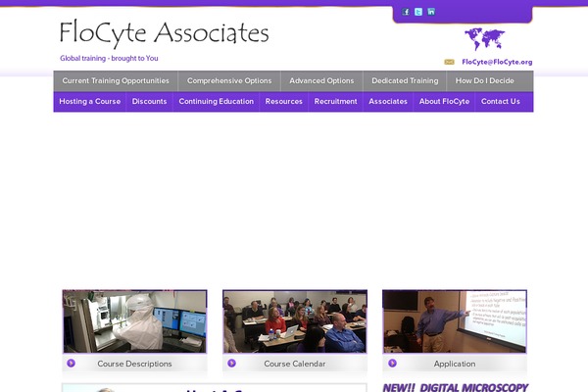Click the arrow bullet beside Course Calendar
The image size is (588, 392).
(231, 364)
